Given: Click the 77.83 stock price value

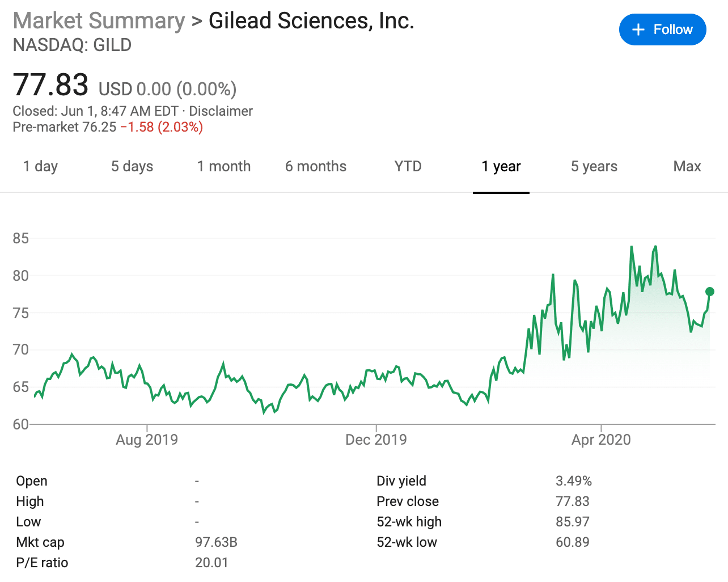Looking at the screenshot, I should (51, 85).
